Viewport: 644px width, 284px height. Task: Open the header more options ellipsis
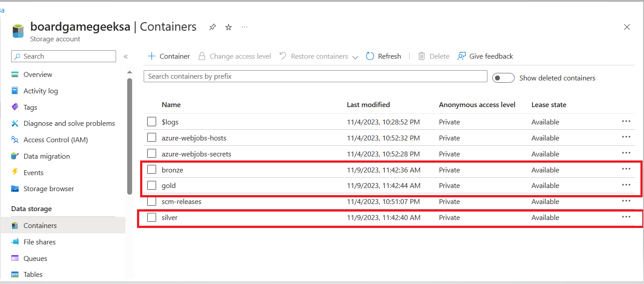click(245, 27)
